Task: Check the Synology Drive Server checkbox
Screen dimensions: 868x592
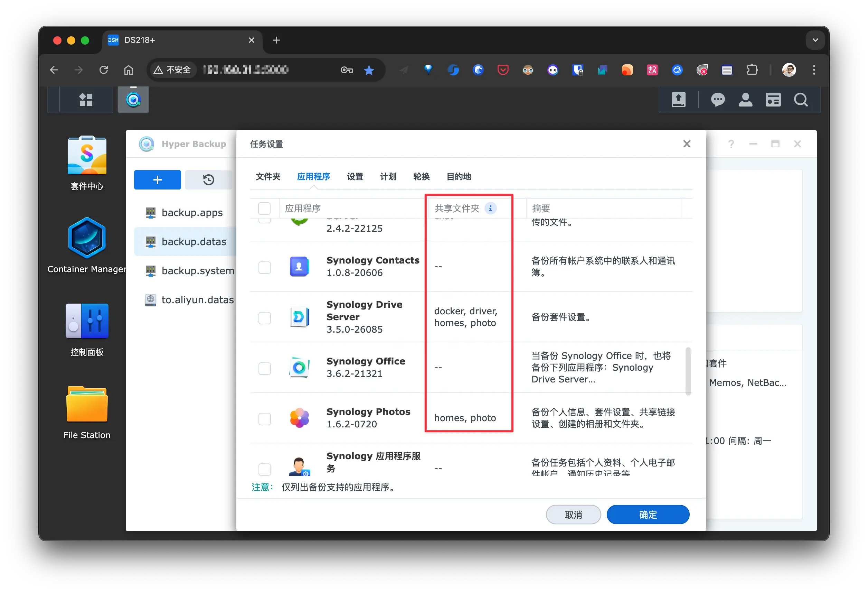Action: pos(264,318)
